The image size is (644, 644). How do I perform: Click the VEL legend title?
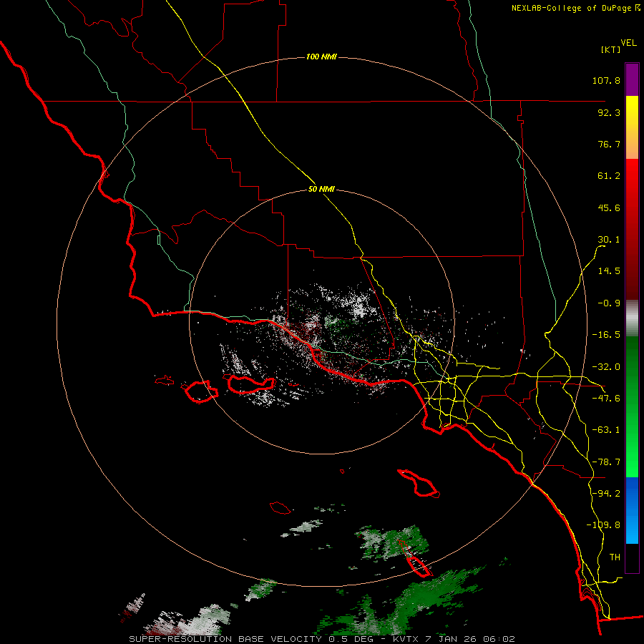[629, 42]
